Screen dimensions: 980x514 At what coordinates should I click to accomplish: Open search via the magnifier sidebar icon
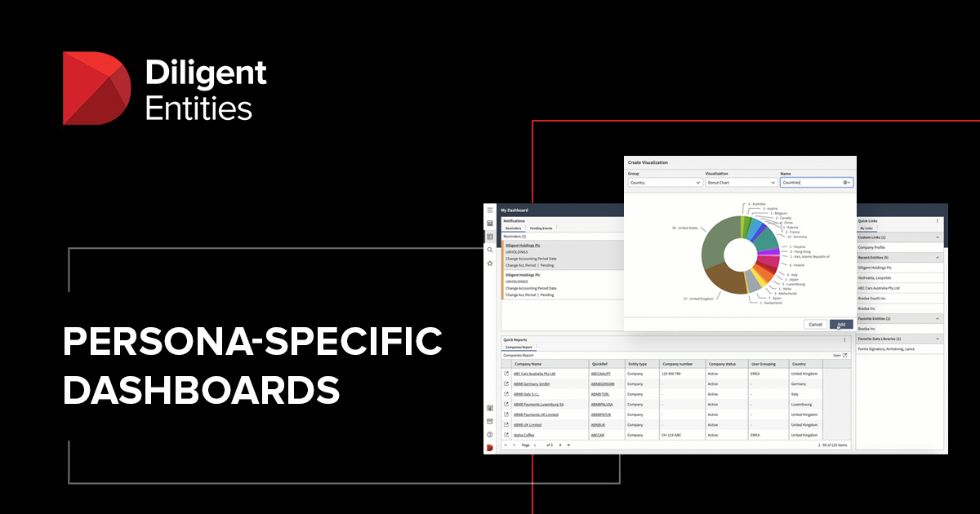click(x=490, y=250)
